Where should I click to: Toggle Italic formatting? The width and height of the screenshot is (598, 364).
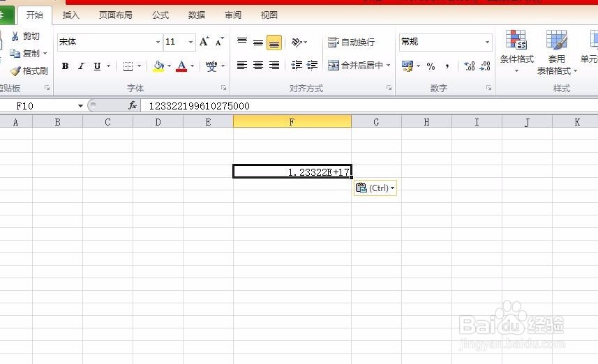click(x=81, y=66)
